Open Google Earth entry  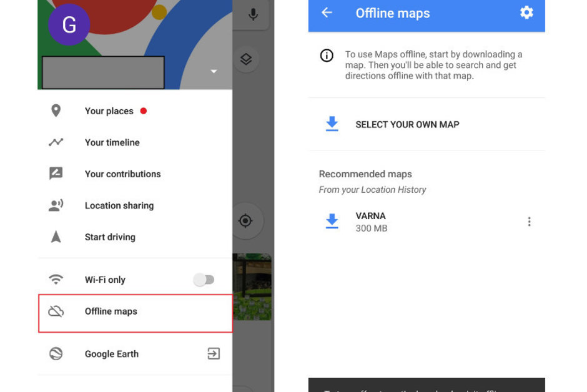135,354
